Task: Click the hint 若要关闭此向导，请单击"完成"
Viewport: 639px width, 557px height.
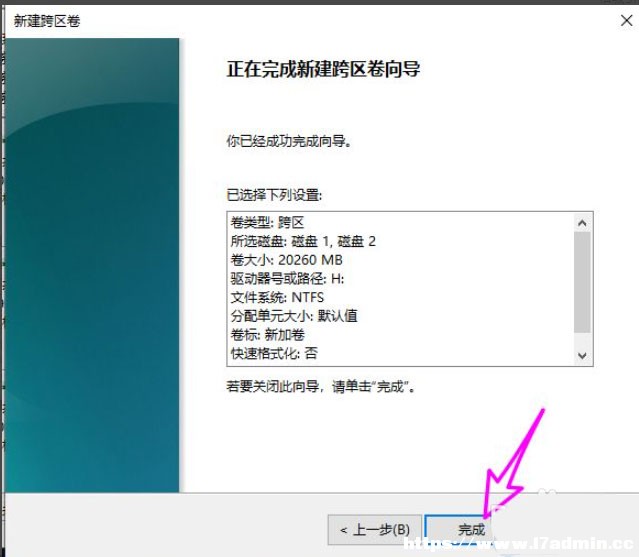Action: pos(321,386)
